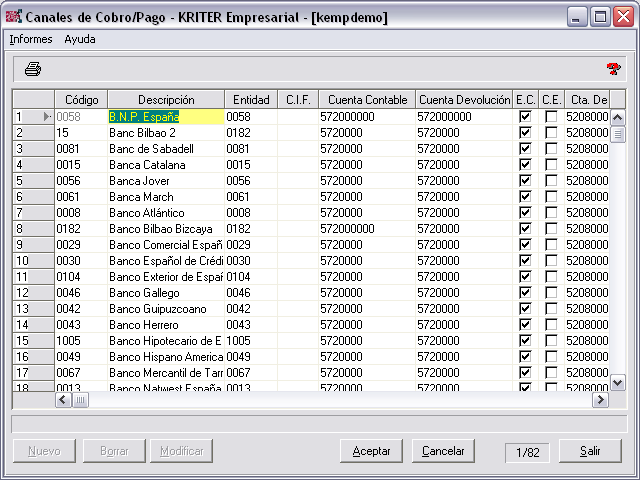Click code cell '0067' of Banco Mercantil
Screen dimensions: 640x480
pos(81,373)
